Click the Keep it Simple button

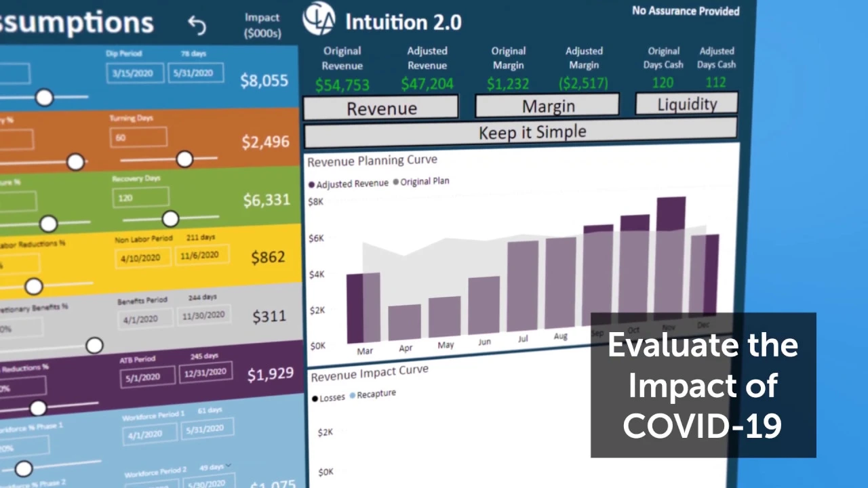coord(521,131)
